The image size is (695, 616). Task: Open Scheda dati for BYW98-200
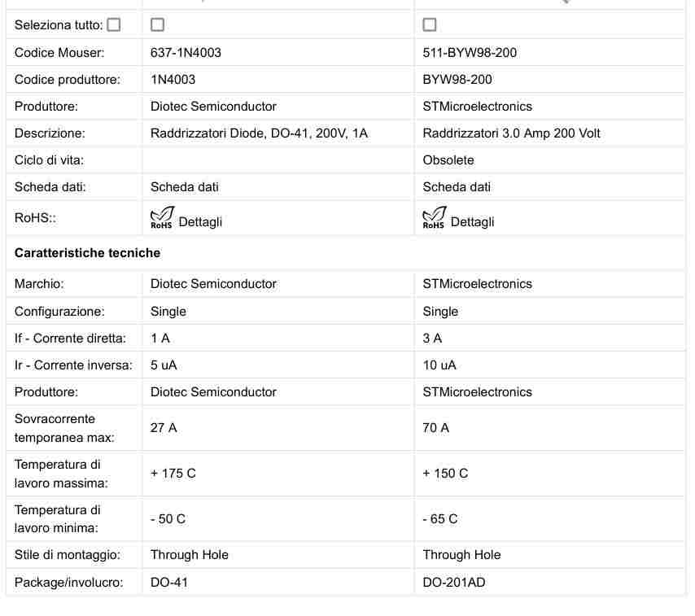click(x=457, y=187)
